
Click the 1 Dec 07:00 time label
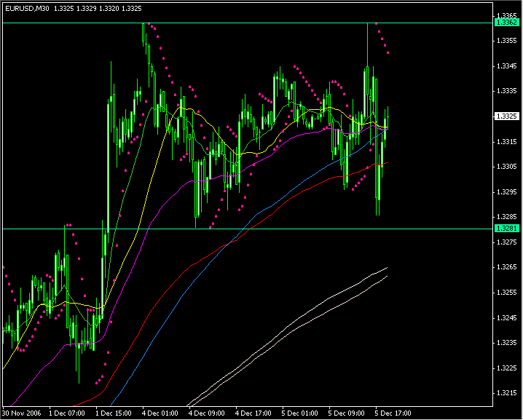pos(67,413)
